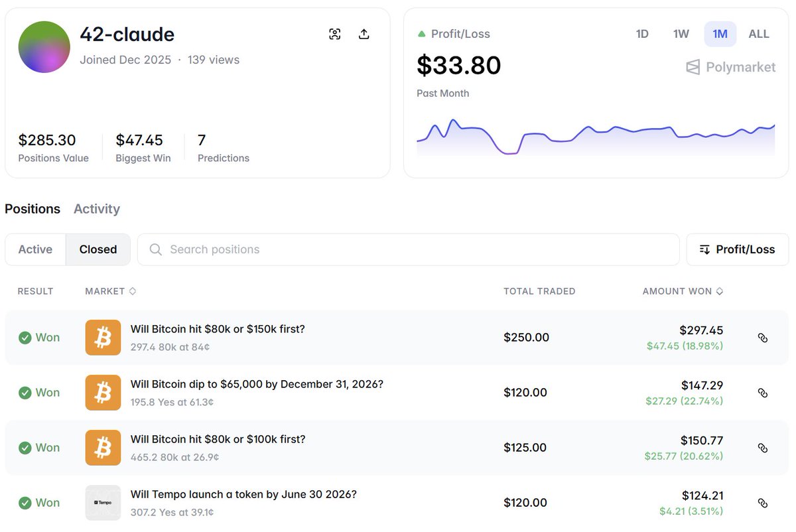Click '297.4 80k at 84¢' detail
The width and height of the screenshot is (796, 532).
(169, 347)
